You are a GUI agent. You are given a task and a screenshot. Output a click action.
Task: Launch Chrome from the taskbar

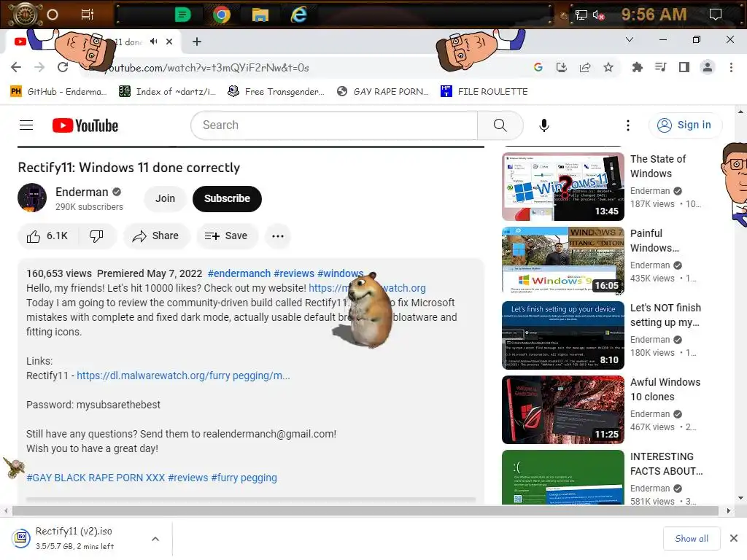(222, 15)
